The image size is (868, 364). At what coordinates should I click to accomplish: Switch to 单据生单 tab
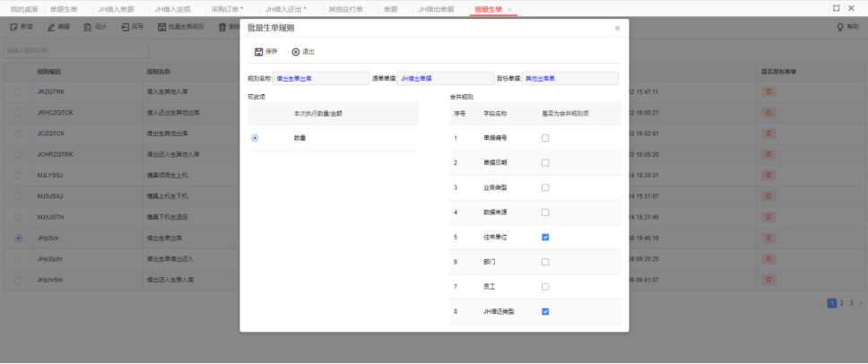pos(65,9)
